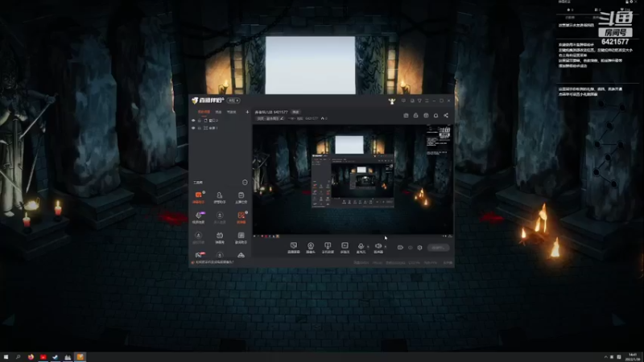This screenshot has width=644, height=362.
Task: Open the taskbar clock and date
Action: coord(633,357)
